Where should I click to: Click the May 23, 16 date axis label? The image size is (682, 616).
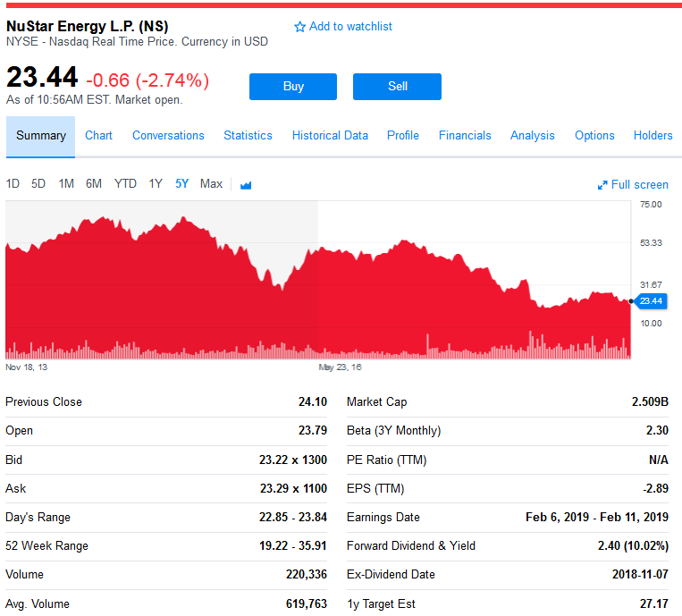coord(341,367)
